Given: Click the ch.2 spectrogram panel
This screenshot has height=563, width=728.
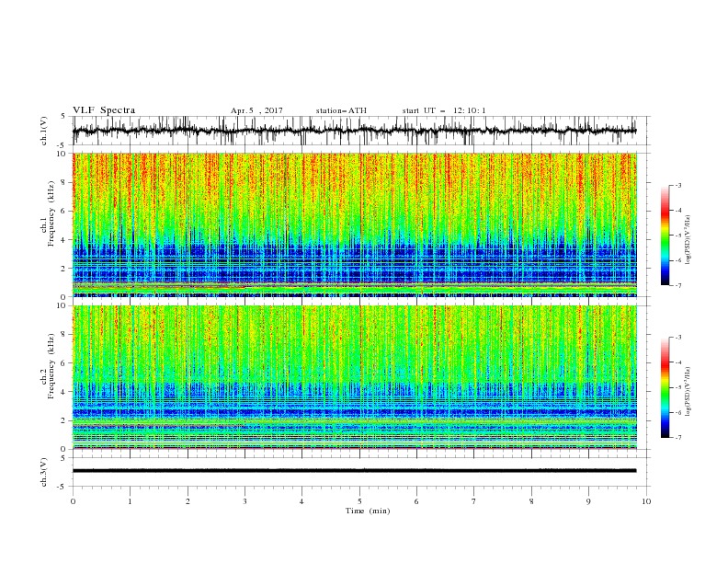Looking at the screenshot, I should pos(354,377).
